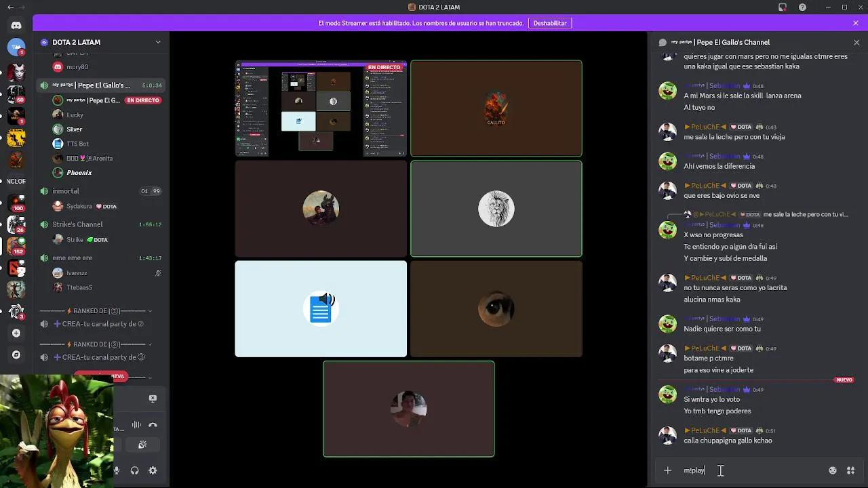Open the Gallito server icon in sidebar
Image resolution: width=868 pixels, height=488 pixels.
pos(16,160)
